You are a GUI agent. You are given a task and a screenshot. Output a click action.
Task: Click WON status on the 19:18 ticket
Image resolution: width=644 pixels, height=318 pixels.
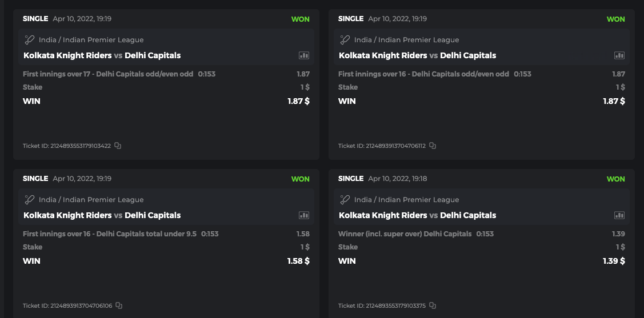point(615,179)
